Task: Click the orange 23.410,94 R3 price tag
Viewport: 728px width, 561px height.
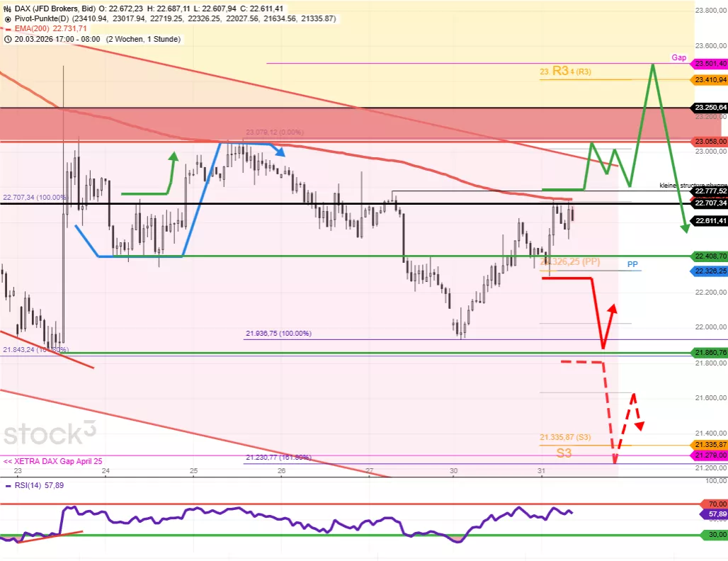Action: click(x=709, y=79)
